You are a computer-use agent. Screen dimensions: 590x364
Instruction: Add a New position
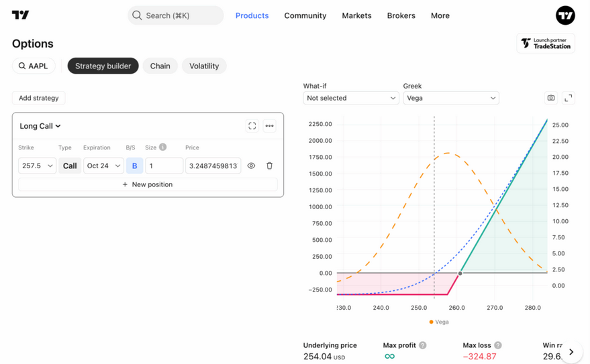point(148,184)
